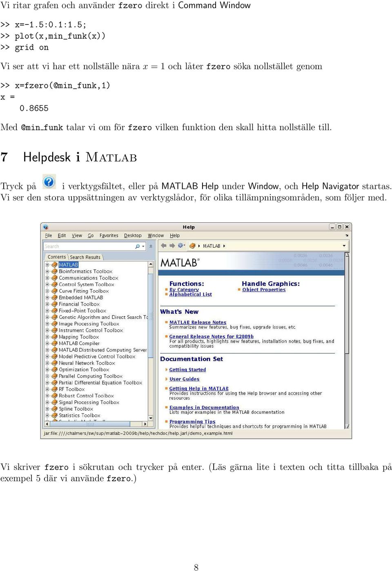The height and width of the screenshot is (571, 392).
Task: Click the book icon in the breadcrumb bar
Action: click(x=192, y=246)
